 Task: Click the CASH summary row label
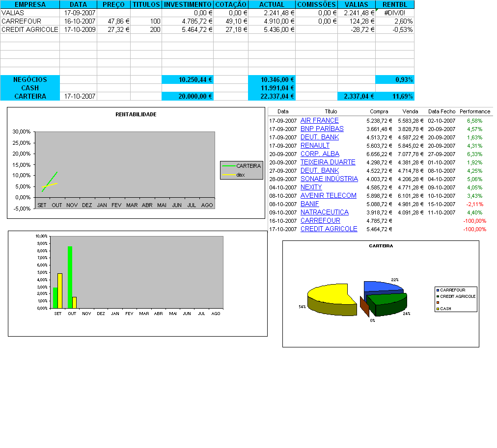30,88
